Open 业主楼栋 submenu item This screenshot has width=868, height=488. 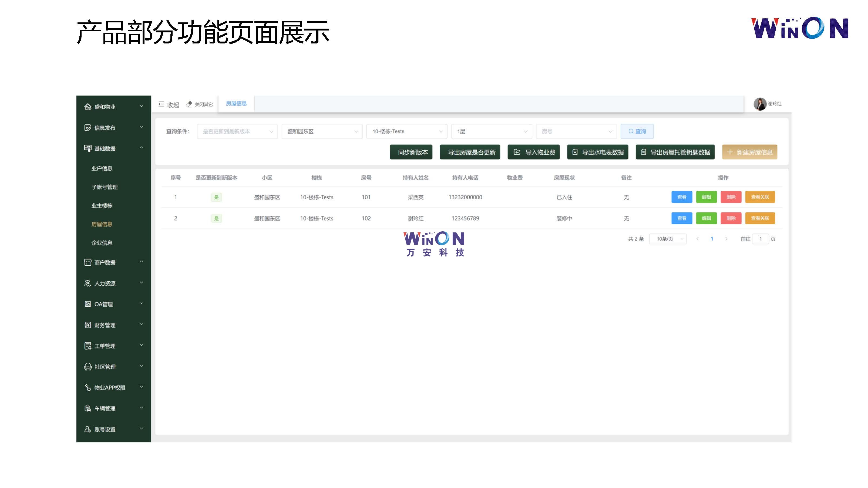pyautogui.click(x=102, y=205)
